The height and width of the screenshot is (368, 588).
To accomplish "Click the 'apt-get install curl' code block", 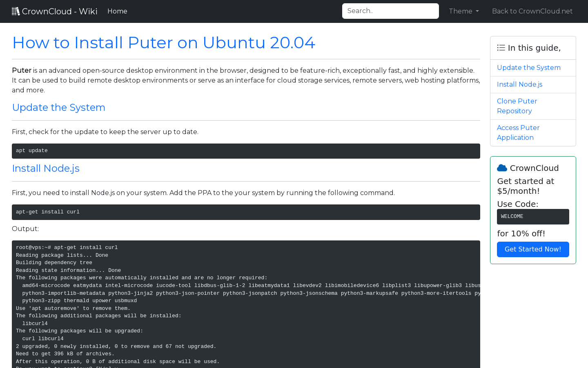I will [x=246, y=212].
